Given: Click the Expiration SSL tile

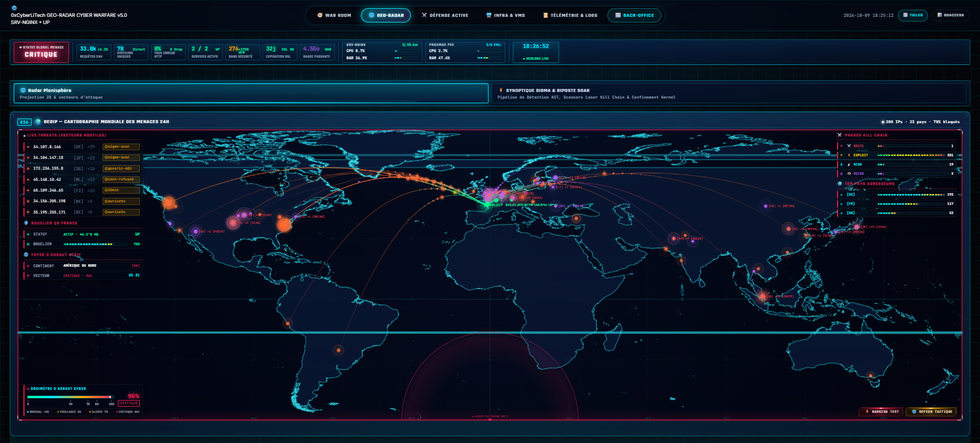Looking at the screenshot, I should coord(280,52).
